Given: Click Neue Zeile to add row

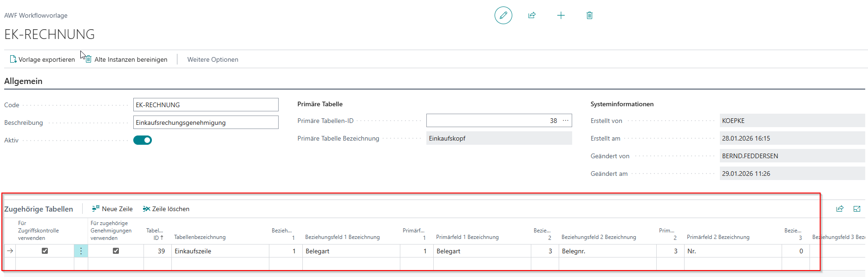Looking at the screenshot, I should pyautogui.click(x=112, y=209).
